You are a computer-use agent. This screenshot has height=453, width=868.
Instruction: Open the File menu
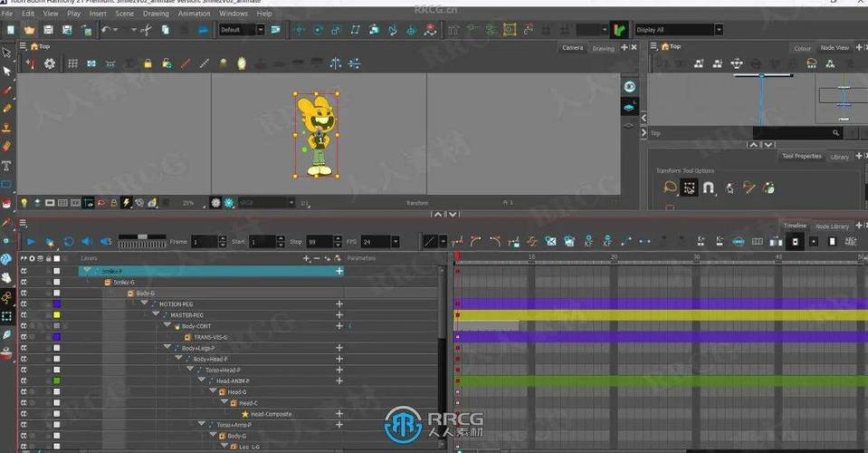[x=7, y=14]
